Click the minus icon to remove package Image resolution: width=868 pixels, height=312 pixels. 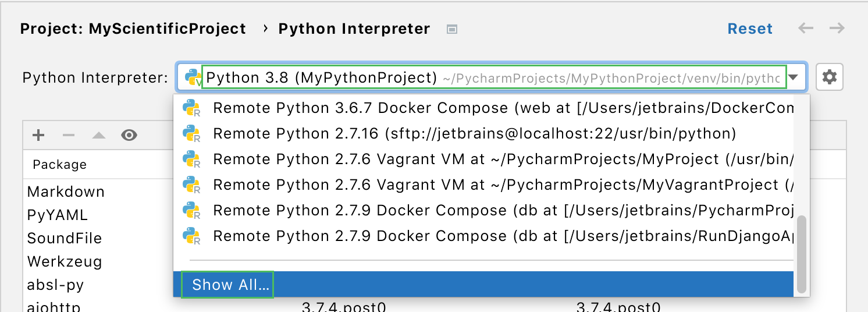(69, 136)
